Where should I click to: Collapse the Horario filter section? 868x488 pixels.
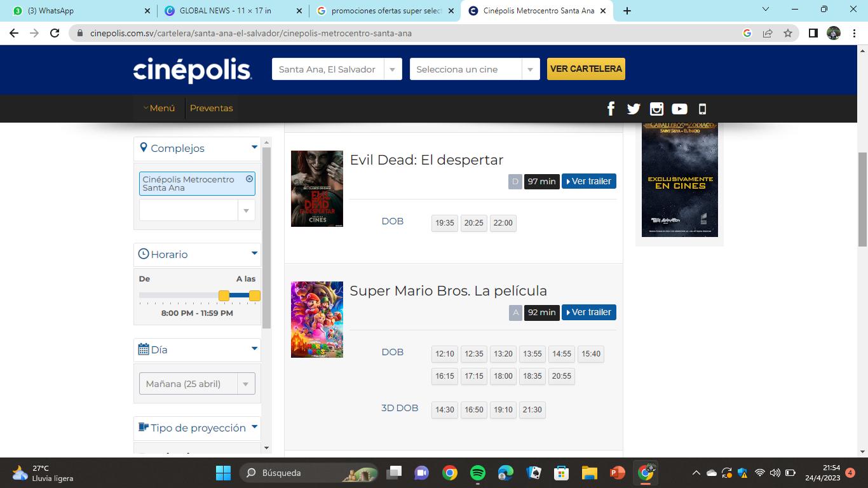pyautogui.click(x=254, y=254)
